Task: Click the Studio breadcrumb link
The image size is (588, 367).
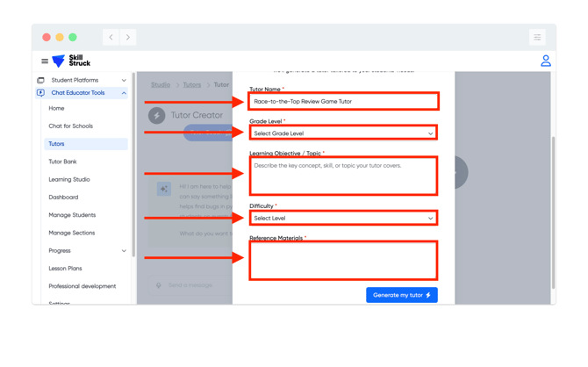Action: pos(161,85)
